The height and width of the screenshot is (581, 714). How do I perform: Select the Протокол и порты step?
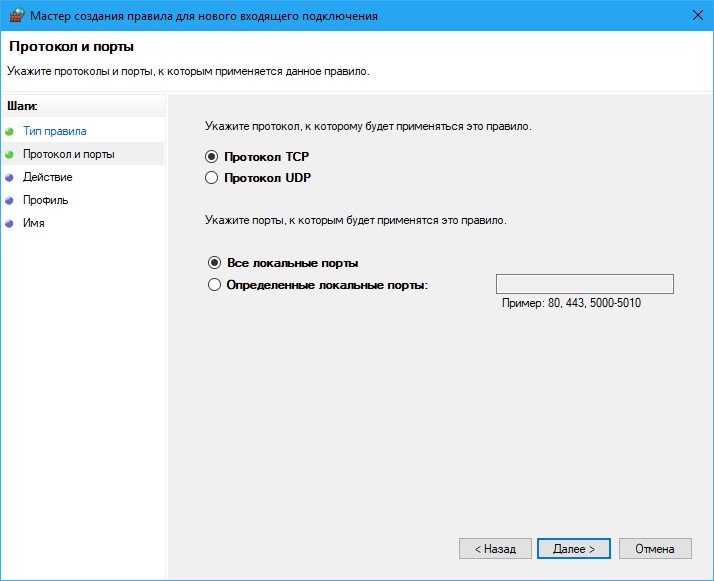(x=69, y=154)
